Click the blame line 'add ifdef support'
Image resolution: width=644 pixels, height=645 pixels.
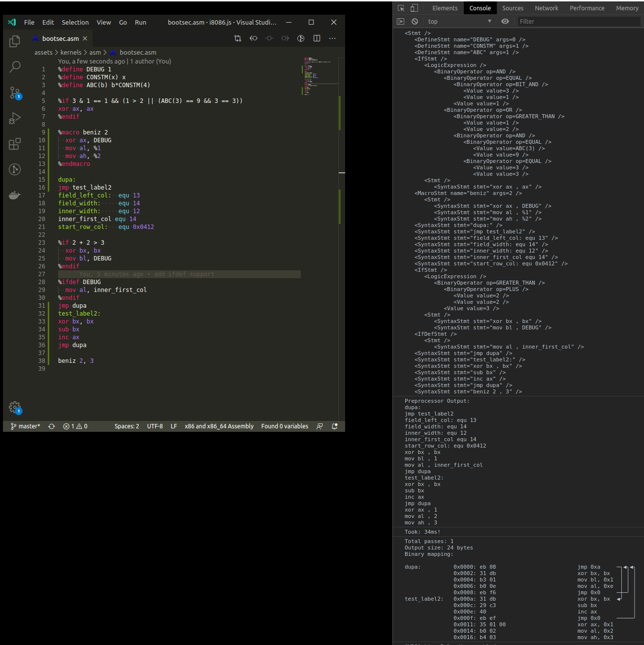point(147,274)
